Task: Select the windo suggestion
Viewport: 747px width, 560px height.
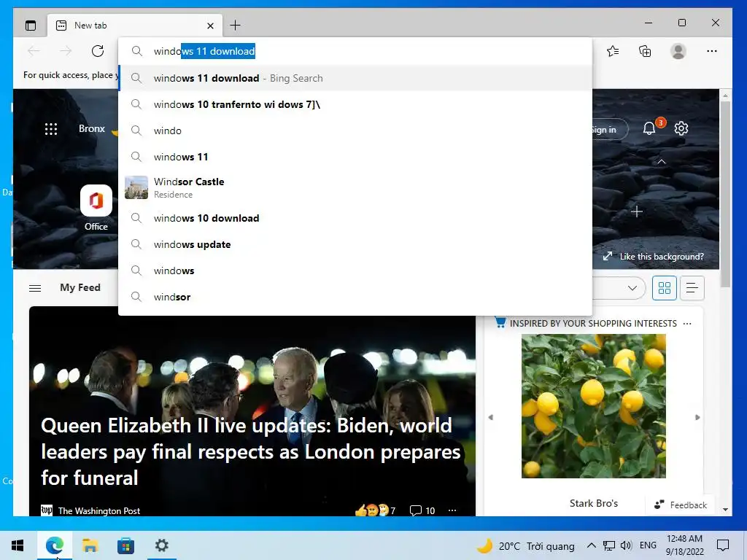Action: tap(355, 131)
